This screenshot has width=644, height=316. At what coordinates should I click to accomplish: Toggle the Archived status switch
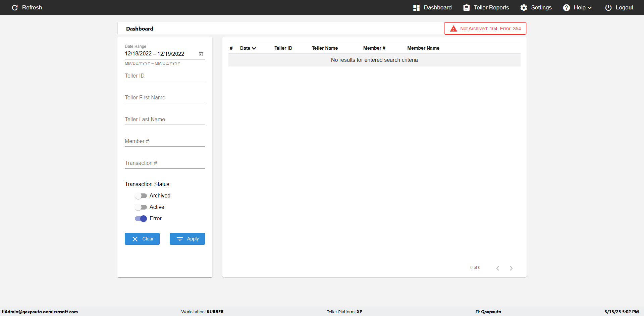(141, 196)
